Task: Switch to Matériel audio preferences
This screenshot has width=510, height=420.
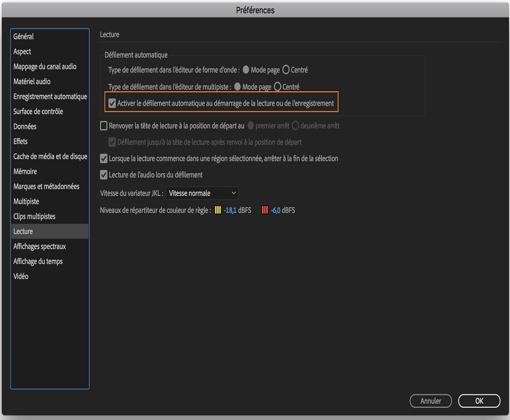Action: pyautogui.click(x=32, y=81)
